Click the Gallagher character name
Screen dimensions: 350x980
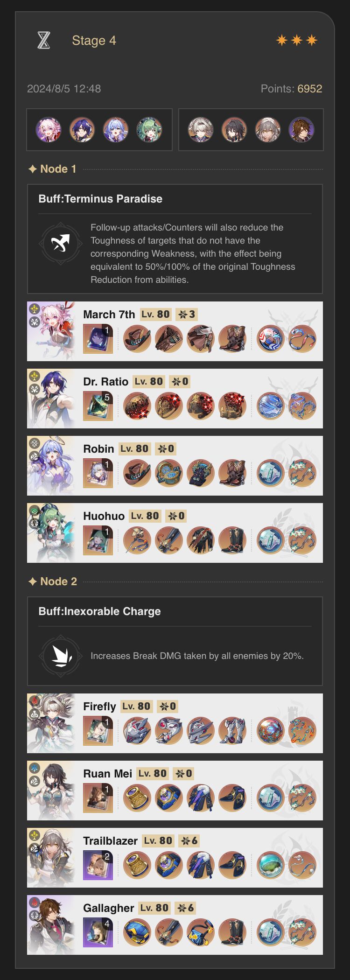tap(108, 908)
